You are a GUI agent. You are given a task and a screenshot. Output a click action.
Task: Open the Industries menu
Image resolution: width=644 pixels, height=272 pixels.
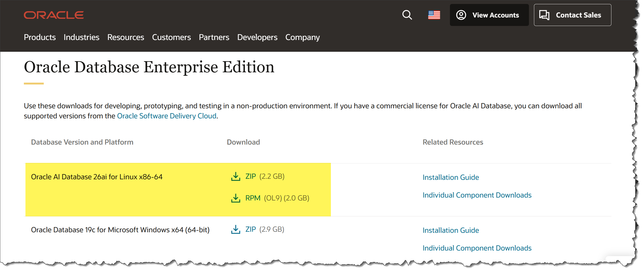[x=81, y=37]
